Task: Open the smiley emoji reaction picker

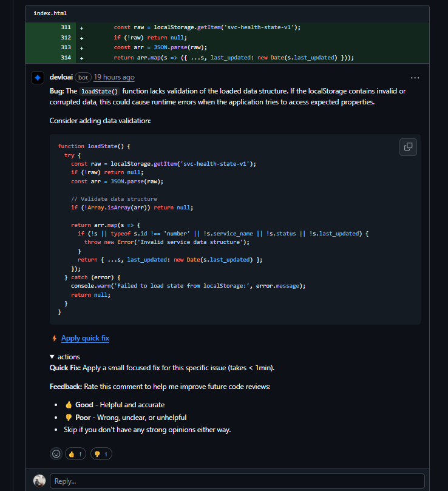Action: click(56, 453)
